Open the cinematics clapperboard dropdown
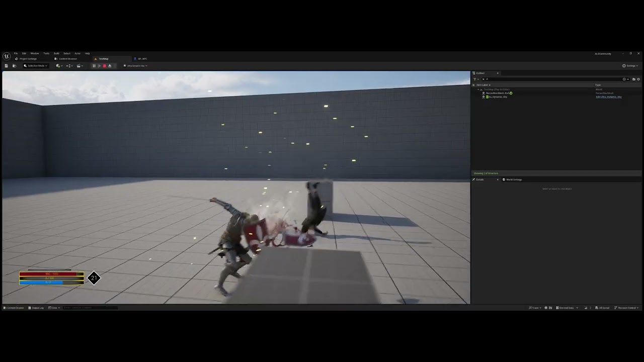Viewport: 644px width, 362px height. [79, 66]
